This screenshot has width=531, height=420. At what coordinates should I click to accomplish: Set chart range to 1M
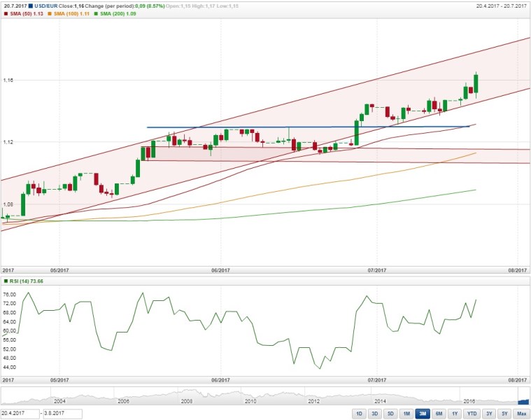[406, 414]
